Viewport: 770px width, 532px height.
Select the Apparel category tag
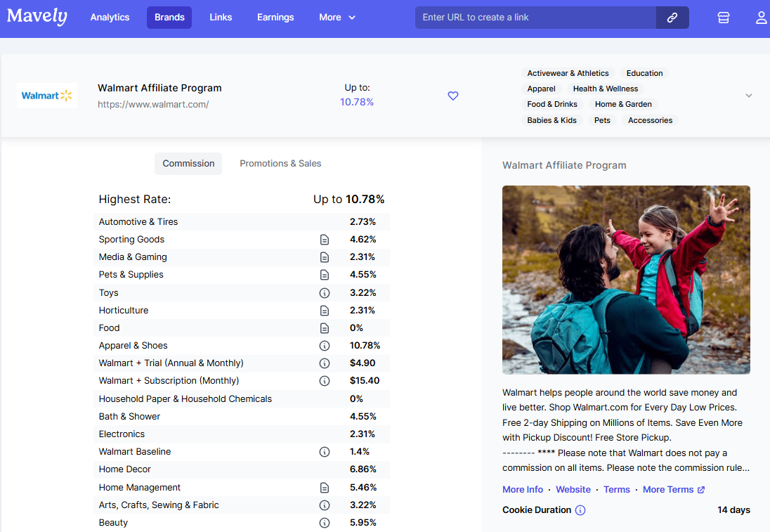coord(541,89)
